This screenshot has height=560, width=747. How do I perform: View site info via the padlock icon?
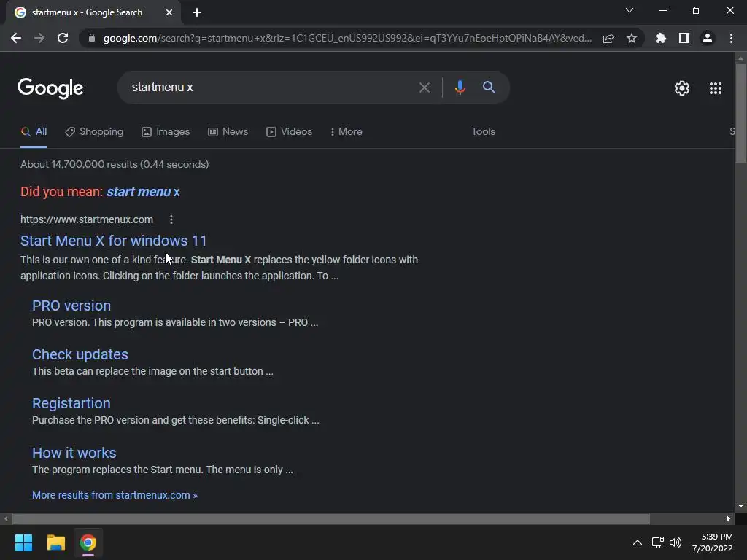pos(92,38)
